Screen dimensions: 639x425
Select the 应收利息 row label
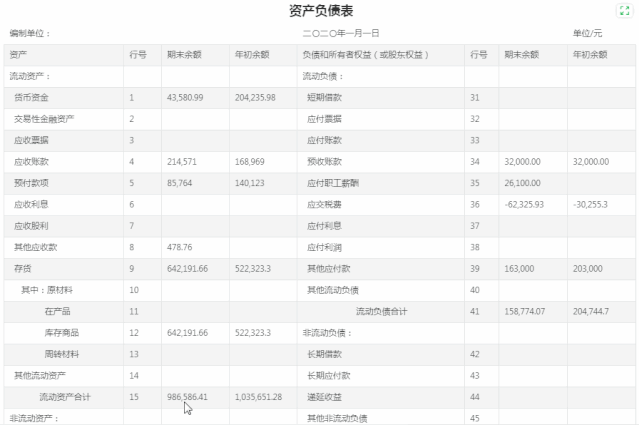click(31, 205)
